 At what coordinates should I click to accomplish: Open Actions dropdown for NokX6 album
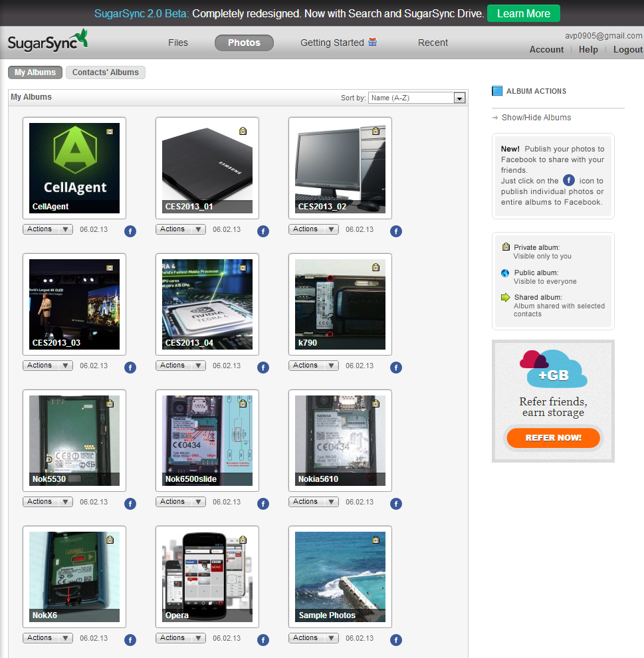click(48, 638)
